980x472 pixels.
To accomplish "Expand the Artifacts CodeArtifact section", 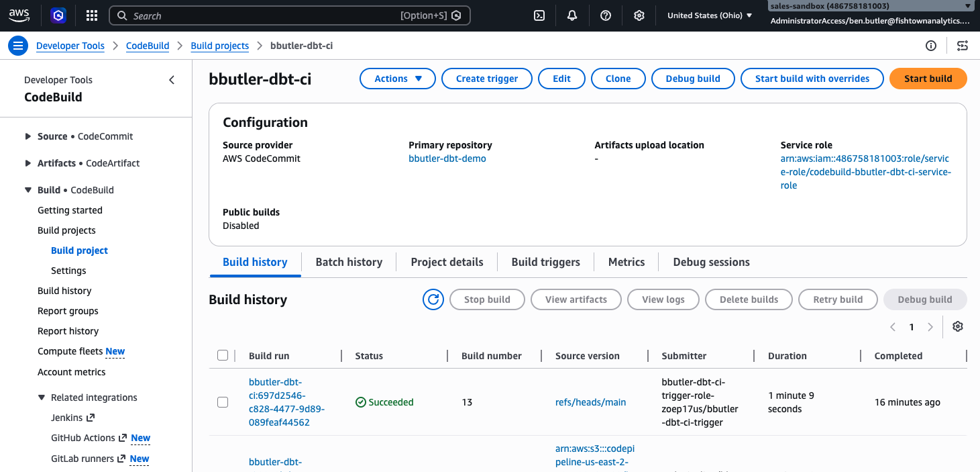I will 28,163.
